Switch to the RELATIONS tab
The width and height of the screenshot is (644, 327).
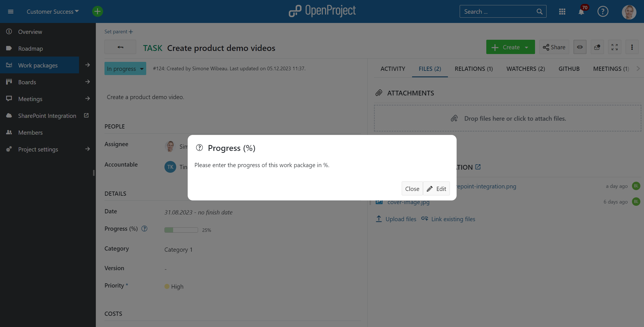click(x=473, y=68)
